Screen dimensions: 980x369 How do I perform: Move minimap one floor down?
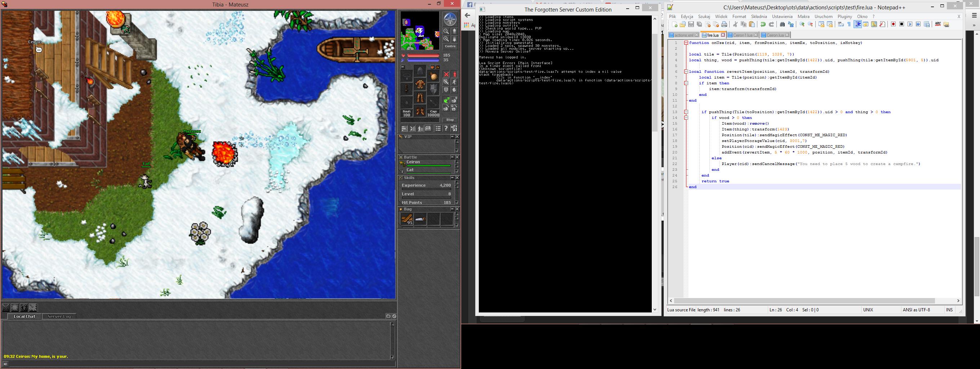tap(455, 39)
